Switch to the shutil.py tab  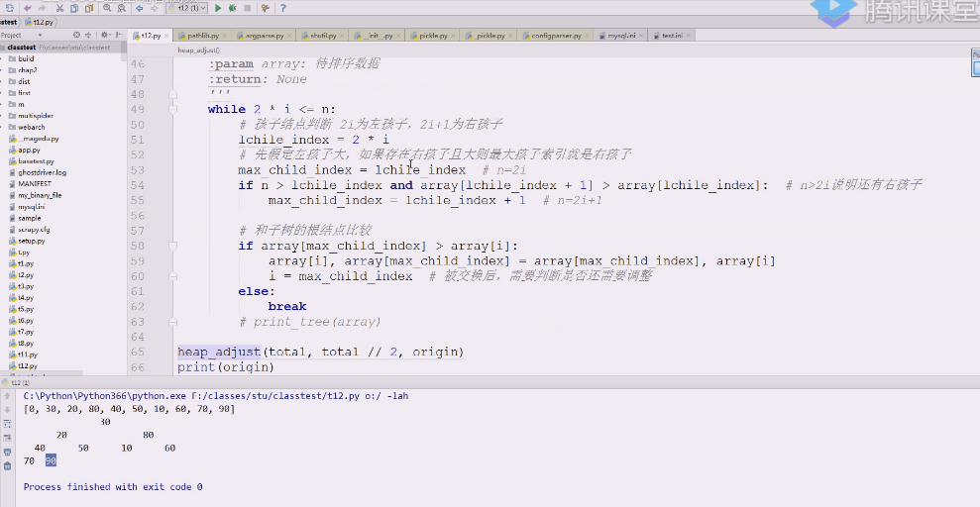click(x=322, y=36)
